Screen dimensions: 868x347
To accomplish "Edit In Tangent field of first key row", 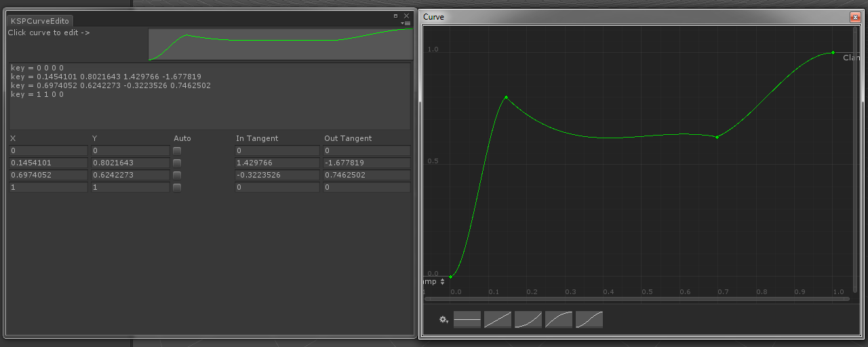I will pos(277,150).
